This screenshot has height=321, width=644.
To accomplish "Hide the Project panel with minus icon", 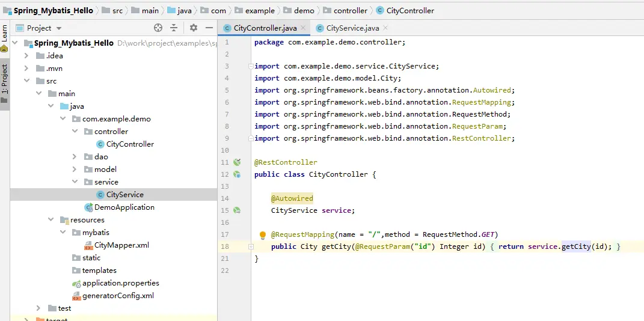I will coord(209,28).
